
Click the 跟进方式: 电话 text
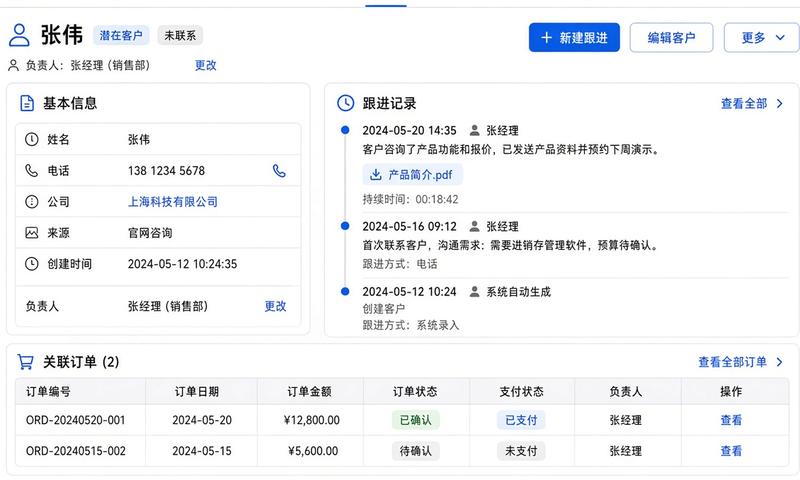point(399,264)
